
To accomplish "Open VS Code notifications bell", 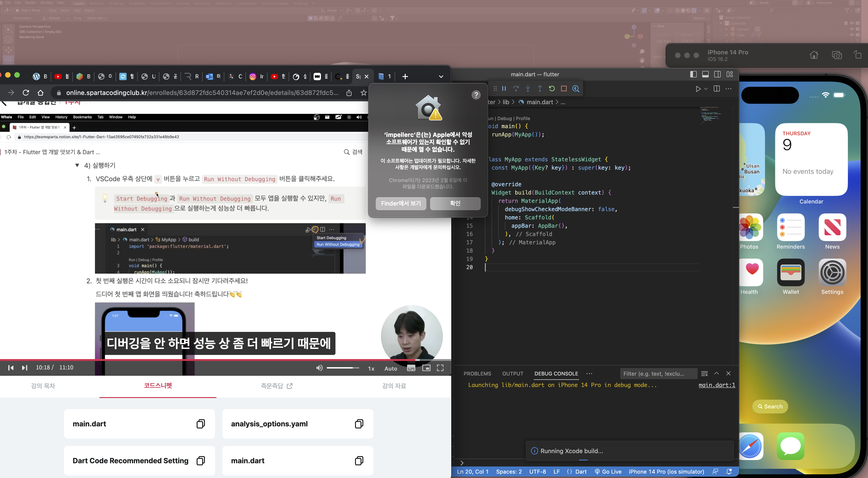I will click(729, 472).
